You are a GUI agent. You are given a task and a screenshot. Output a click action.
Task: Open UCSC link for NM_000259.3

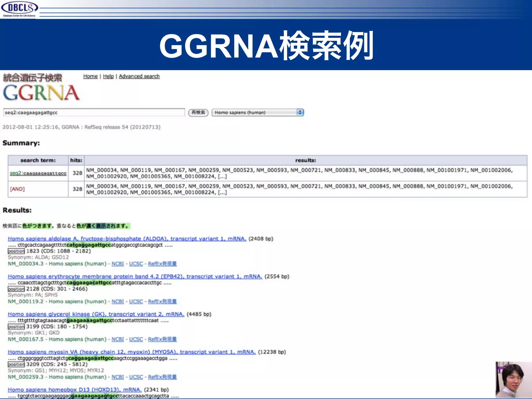click(x=136, y=377)
